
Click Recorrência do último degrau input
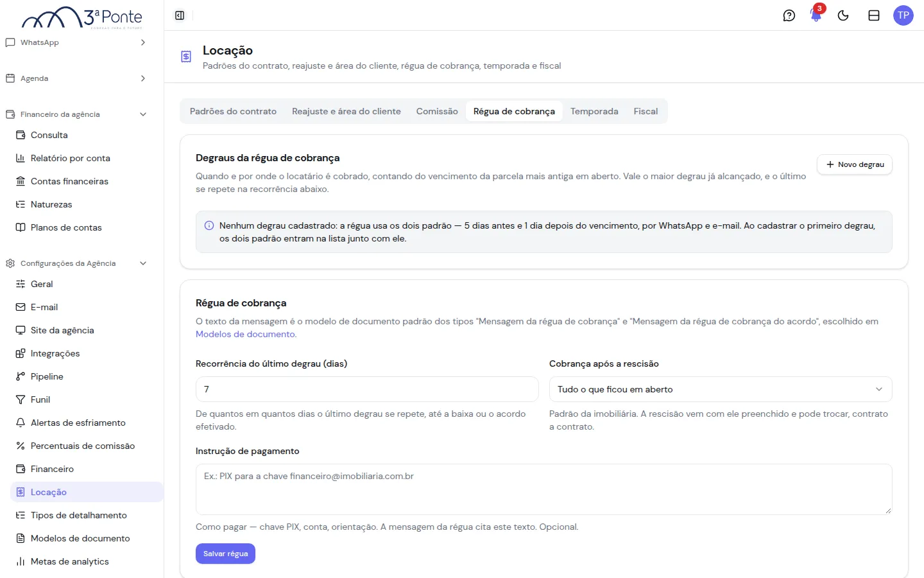(367, 389)
